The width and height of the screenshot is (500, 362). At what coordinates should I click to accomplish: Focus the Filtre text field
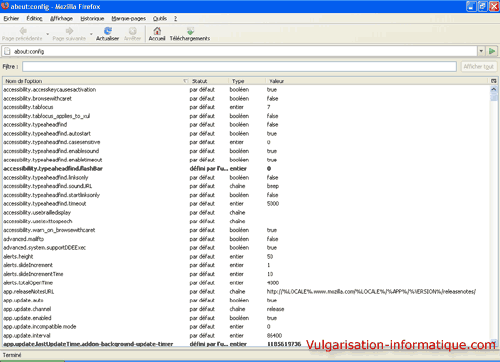pyautogui.click(x=239, y=66)
